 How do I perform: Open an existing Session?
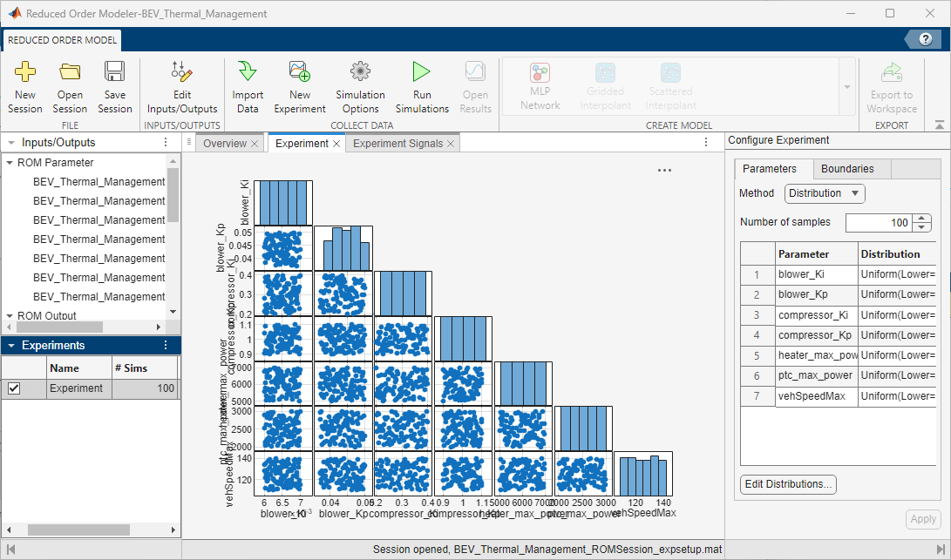[70, 84]
